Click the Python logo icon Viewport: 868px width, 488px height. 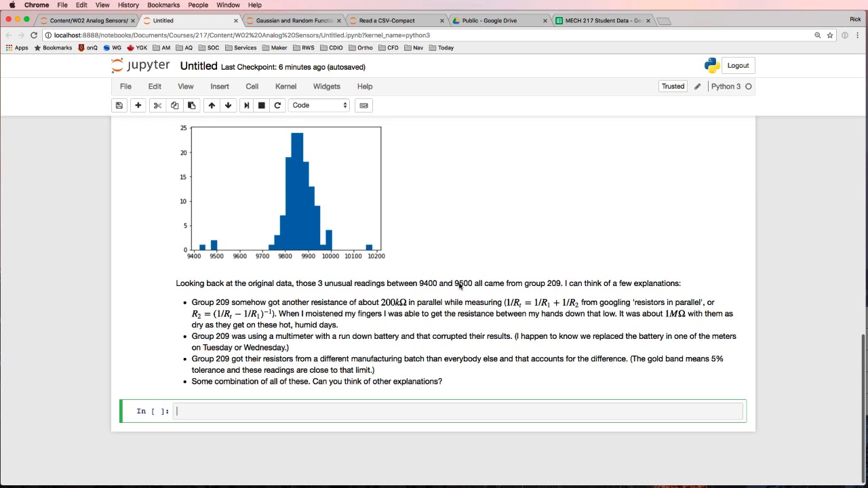pos(711,65)
